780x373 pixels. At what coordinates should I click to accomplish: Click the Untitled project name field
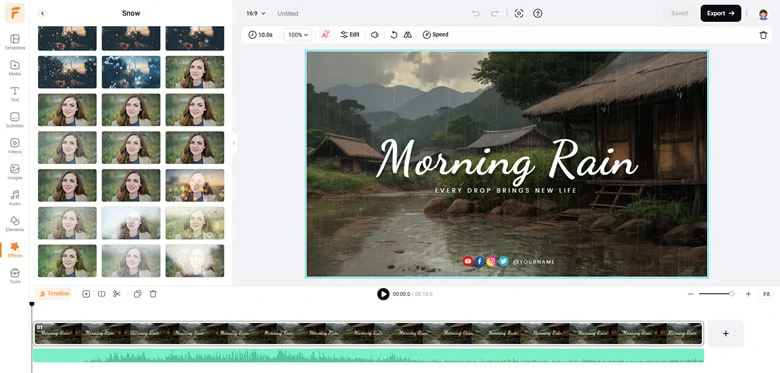pos(288,13)
